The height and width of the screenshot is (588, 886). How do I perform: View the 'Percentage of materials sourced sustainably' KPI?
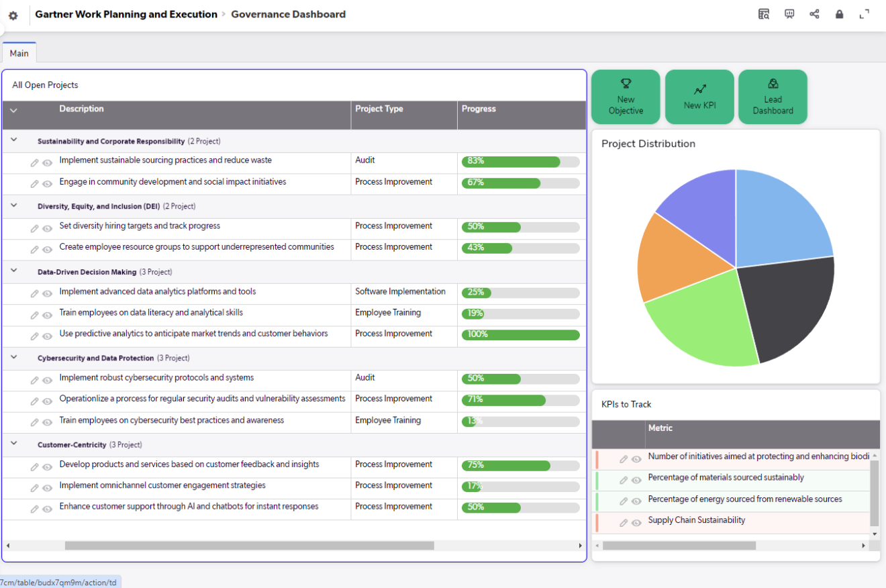(636, 480)
